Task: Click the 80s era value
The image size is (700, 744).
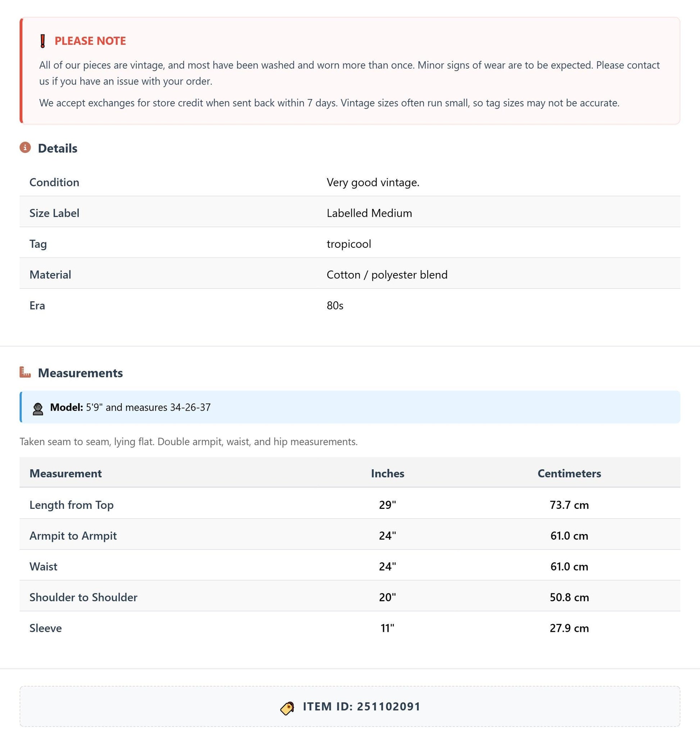Action: point(335,305)
